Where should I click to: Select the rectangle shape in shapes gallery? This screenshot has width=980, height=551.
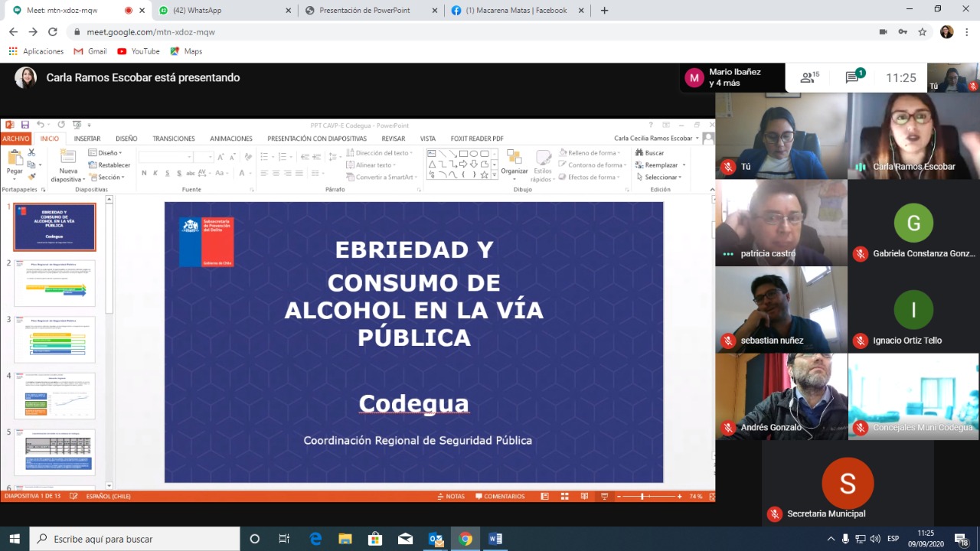[x=464, y=154]
